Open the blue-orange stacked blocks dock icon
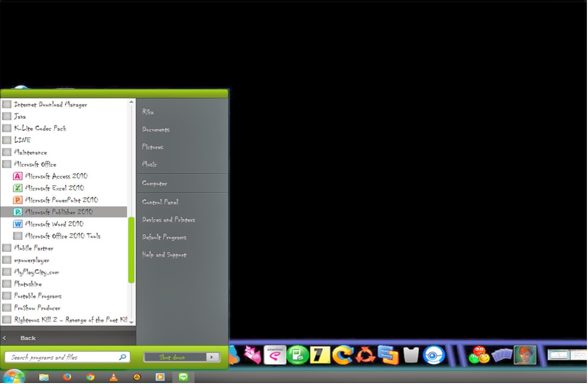 tap(388, 355)
